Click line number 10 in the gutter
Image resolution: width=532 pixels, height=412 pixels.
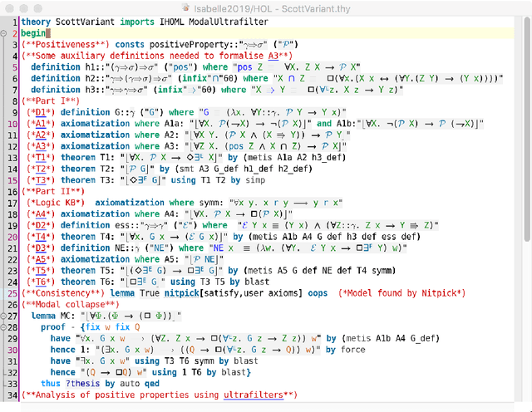(x=7, y=123)
